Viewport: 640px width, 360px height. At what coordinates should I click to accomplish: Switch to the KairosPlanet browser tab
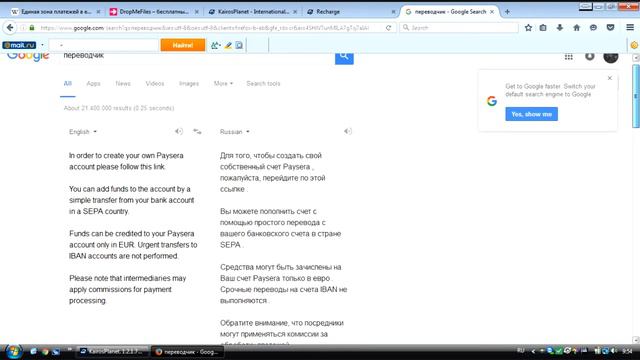coord(253,12)
